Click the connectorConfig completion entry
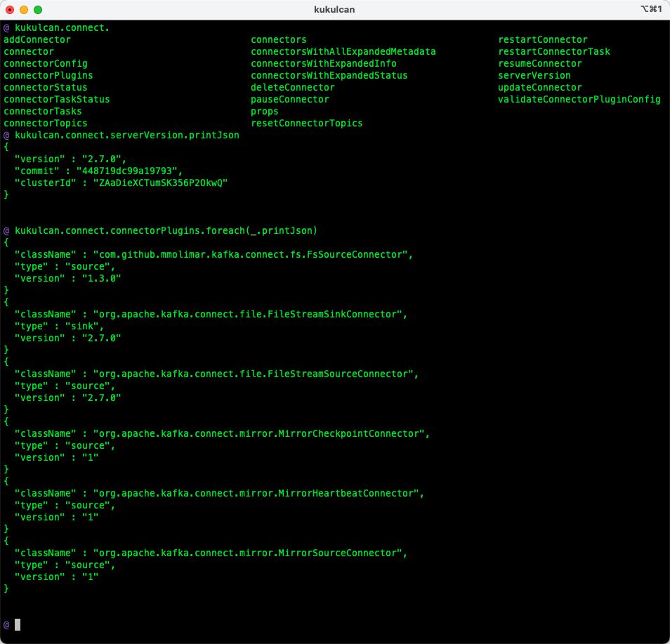The image size is (670, 644). [x=46, y=64]
